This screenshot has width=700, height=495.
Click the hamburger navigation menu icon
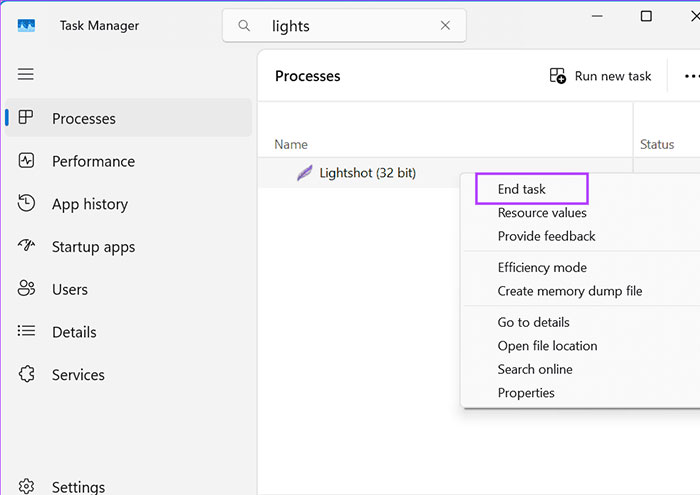click(x=26, y=74)
